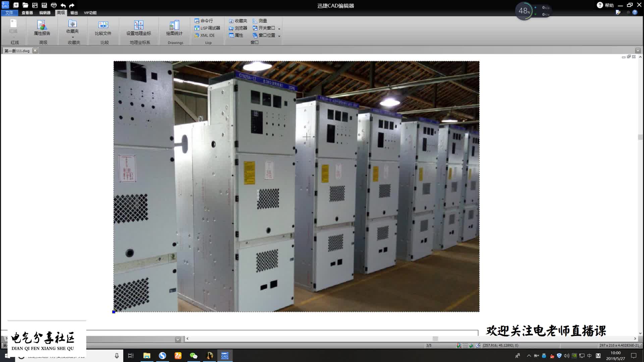Expand the 窗口位置 dropdown arrow

(x=279, y=36)
